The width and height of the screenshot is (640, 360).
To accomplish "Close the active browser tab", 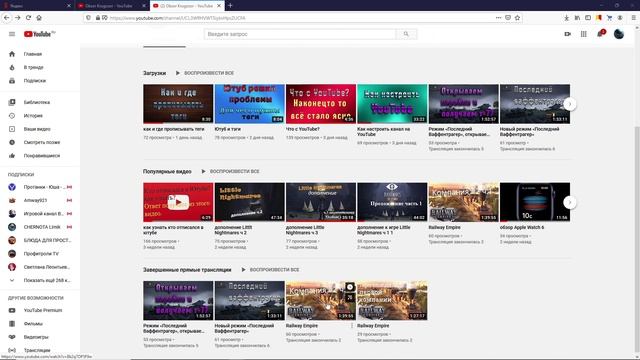I will (x=219, y=6).
